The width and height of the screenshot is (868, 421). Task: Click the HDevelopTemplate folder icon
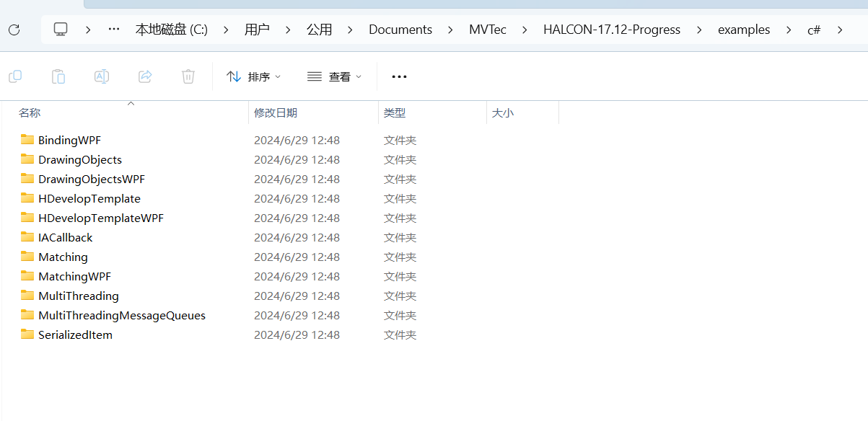(x=27, y=198)
